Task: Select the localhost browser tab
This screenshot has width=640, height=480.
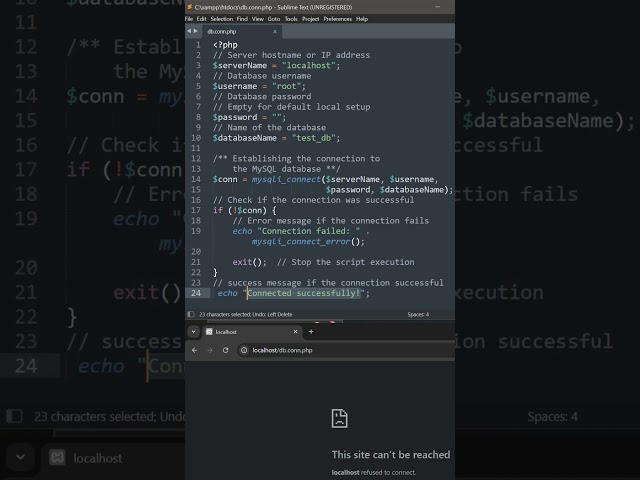Action: click(253, 332)
